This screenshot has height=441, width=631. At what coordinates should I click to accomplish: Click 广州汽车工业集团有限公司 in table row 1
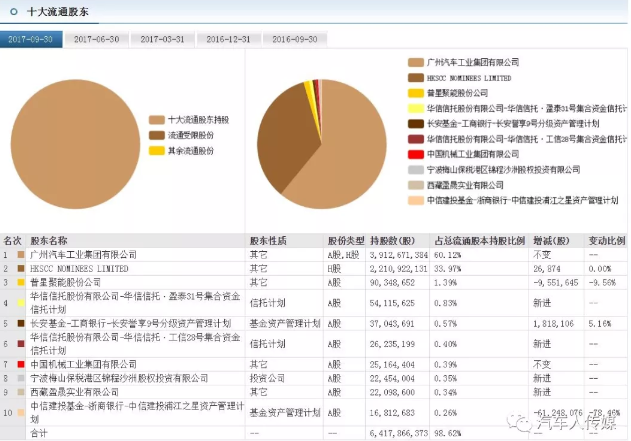(83, 255)
